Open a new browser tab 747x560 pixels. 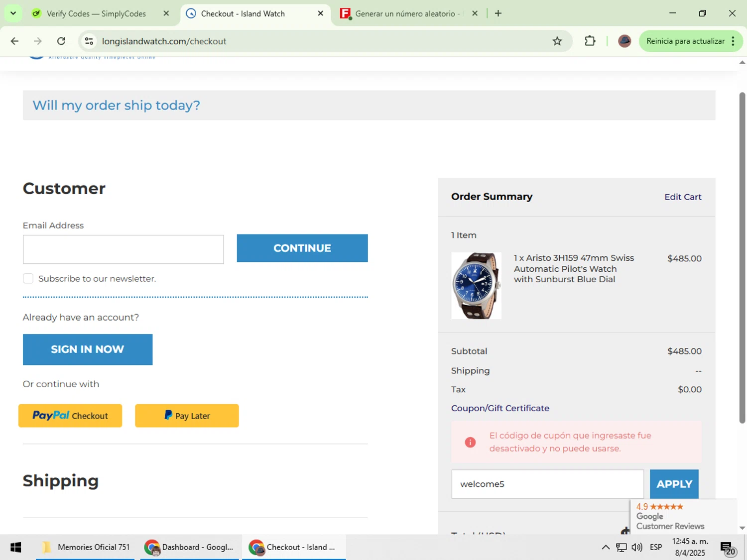pyautogui.click(x=498, y=13)
